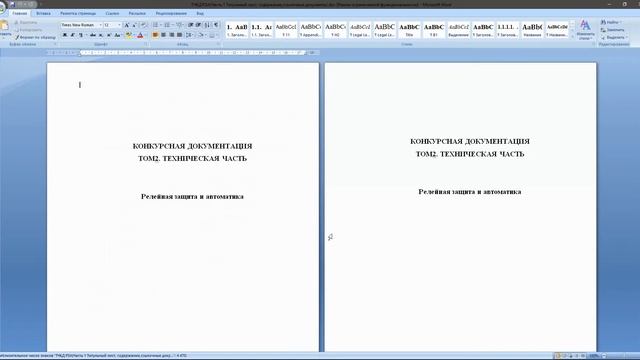This screenshot has width=640, height=360.
Task: Toggle underline formatting button
Action: coord(81,35)
